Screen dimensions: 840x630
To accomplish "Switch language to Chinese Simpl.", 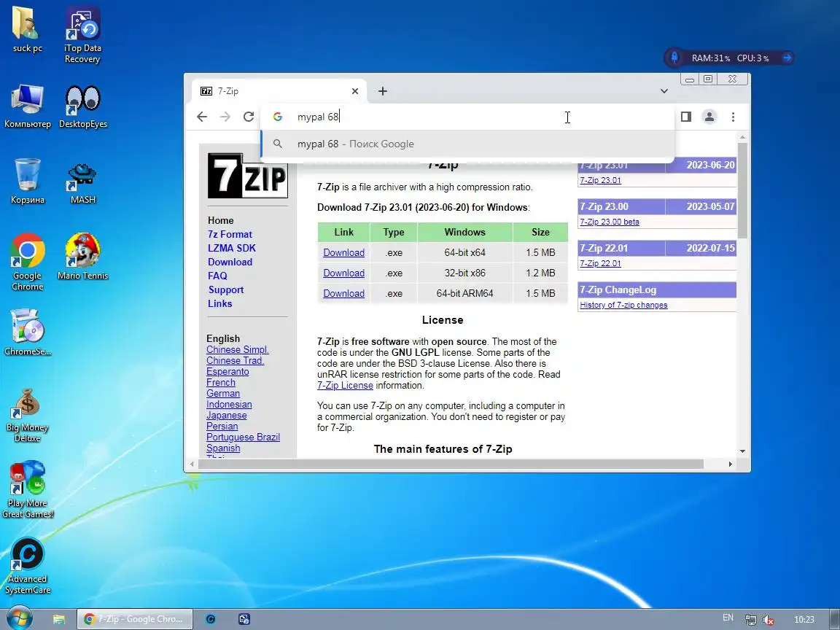I will pos(237,350).
